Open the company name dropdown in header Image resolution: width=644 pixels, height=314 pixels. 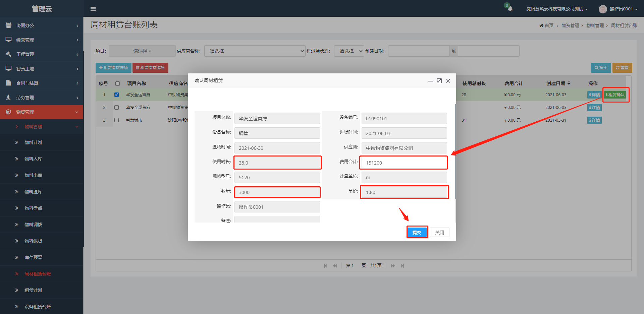(557, 9)
